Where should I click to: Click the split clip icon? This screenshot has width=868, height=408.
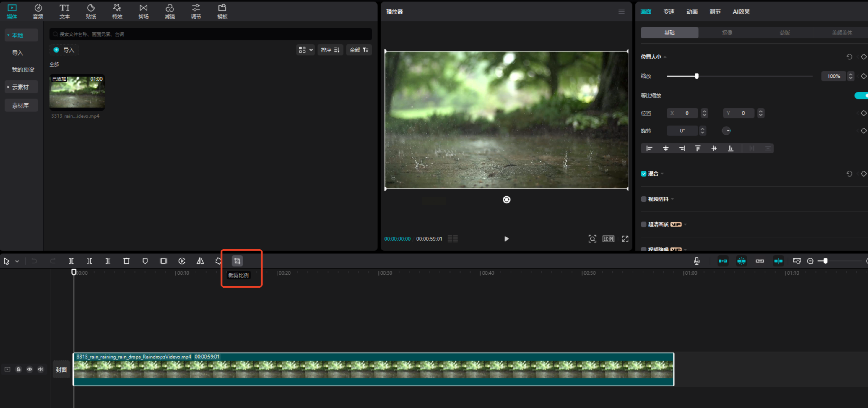71,261
